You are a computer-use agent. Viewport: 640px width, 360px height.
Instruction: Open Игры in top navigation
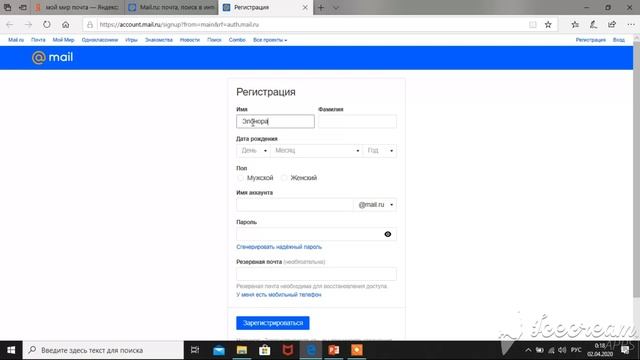click(131, 40)
